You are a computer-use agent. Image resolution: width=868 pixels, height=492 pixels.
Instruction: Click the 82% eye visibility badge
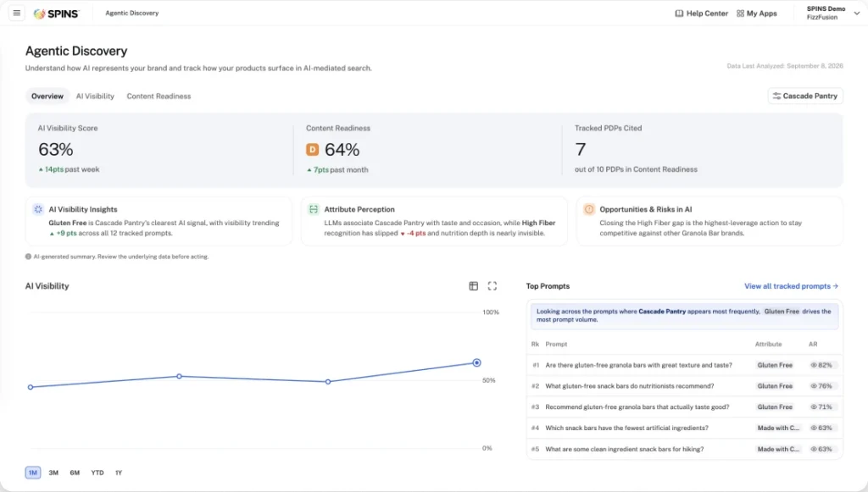tap(821, 365)
